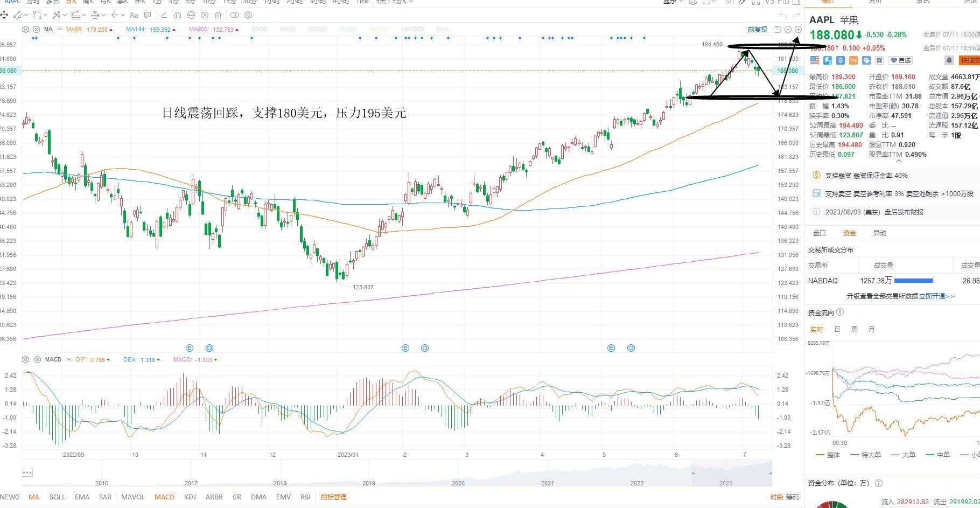Click the orange chart icon under the price
The image size is (980, 508).
(853, 60)
